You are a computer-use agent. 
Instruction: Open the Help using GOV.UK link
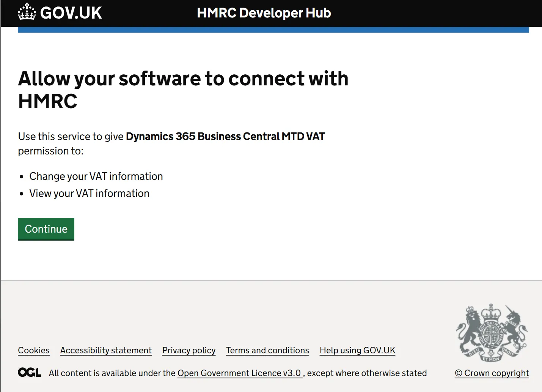357,350
